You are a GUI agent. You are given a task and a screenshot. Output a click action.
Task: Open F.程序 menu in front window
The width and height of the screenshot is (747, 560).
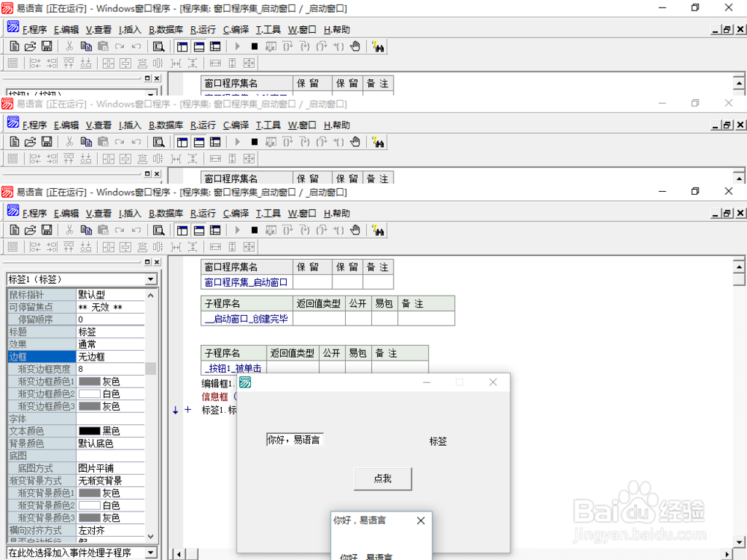click(x=34, y=214)
